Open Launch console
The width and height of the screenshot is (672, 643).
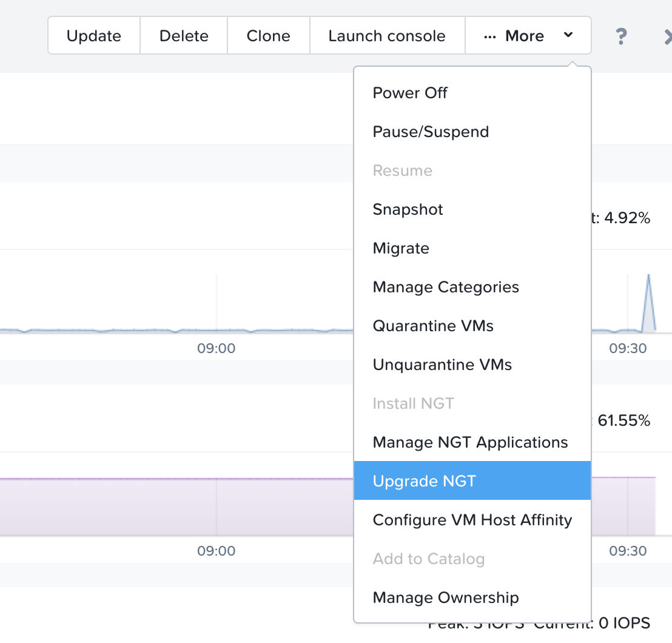pos(387,36)
